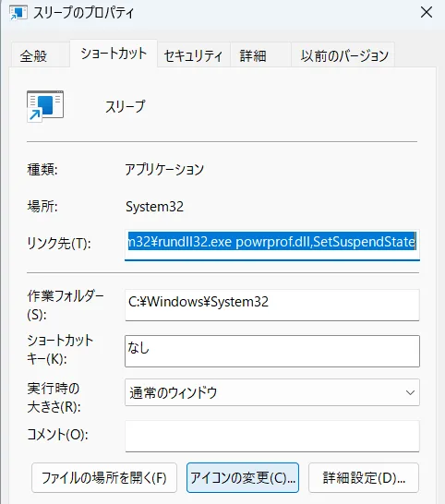Focus the ショートカットキー field showing なし
The image size is (445, 504).
272,351
